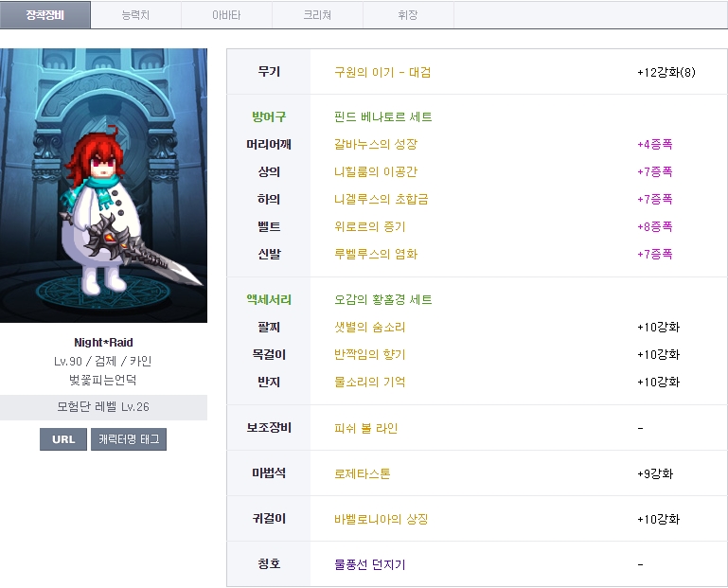Select the character name Night*Raid
The width and height of the screenshot is (728, 588).
tap(103, 343)
